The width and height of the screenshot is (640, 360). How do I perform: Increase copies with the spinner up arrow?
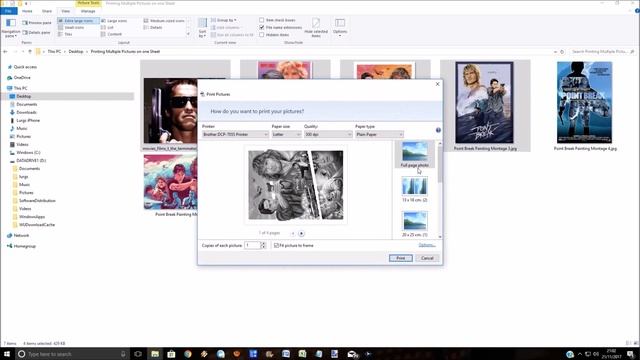[x=263, y=244]
